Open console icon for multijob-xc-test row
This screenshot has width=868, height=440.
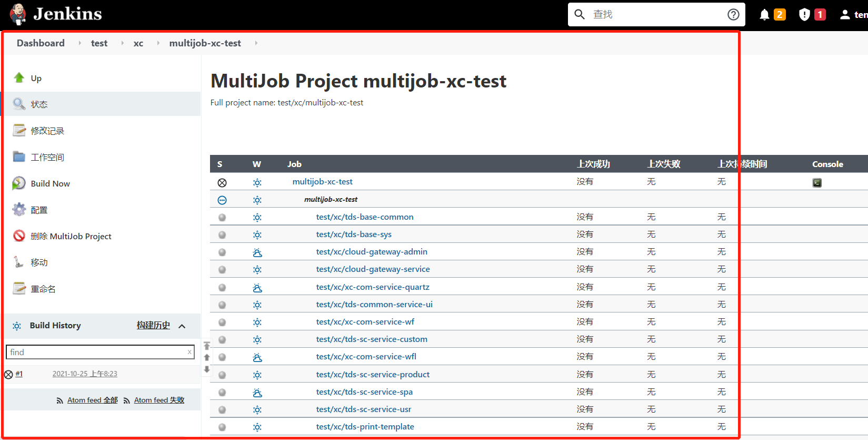[817, 183]
